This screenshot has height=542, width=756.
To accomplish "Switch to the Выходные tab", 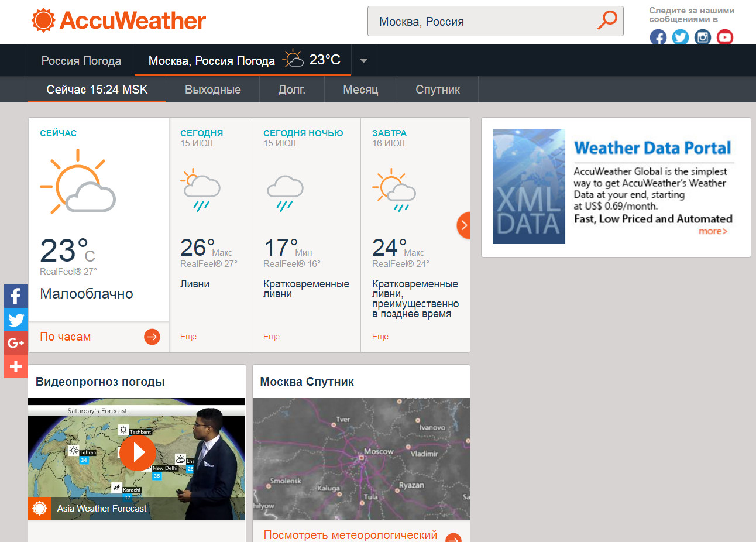I will [213, 90].
